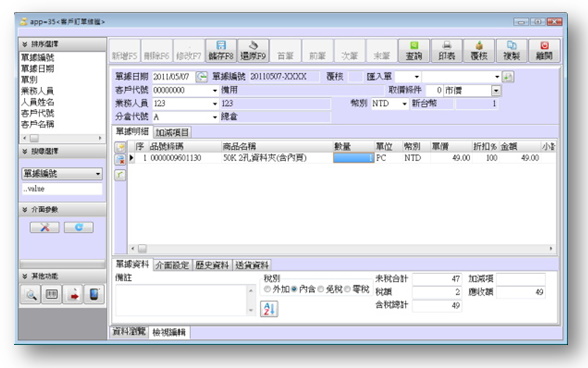
Task: Click the calculator icon in 其他功能
Action: 51,294
